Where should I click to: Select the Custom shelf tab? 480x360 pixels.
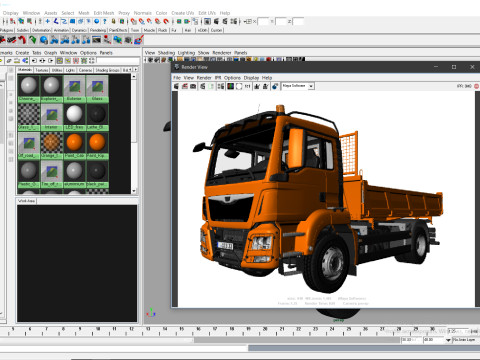[216, 30]
